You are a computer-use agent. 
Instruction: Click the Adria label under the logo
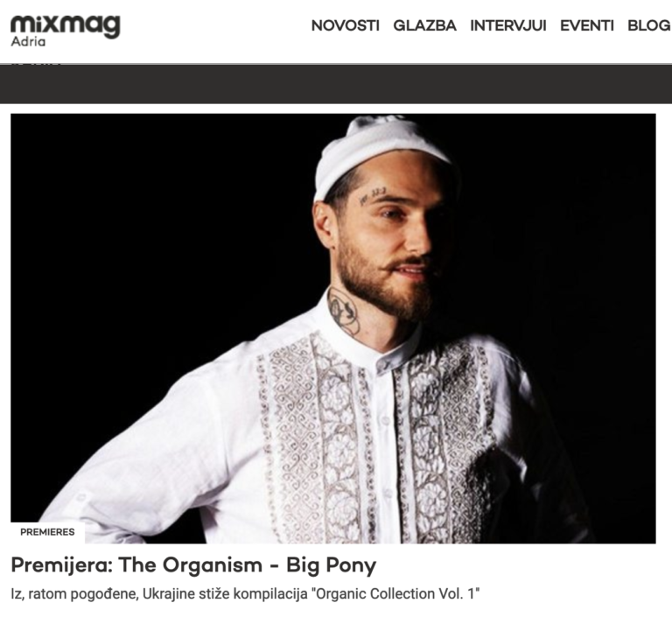(28, 42)
